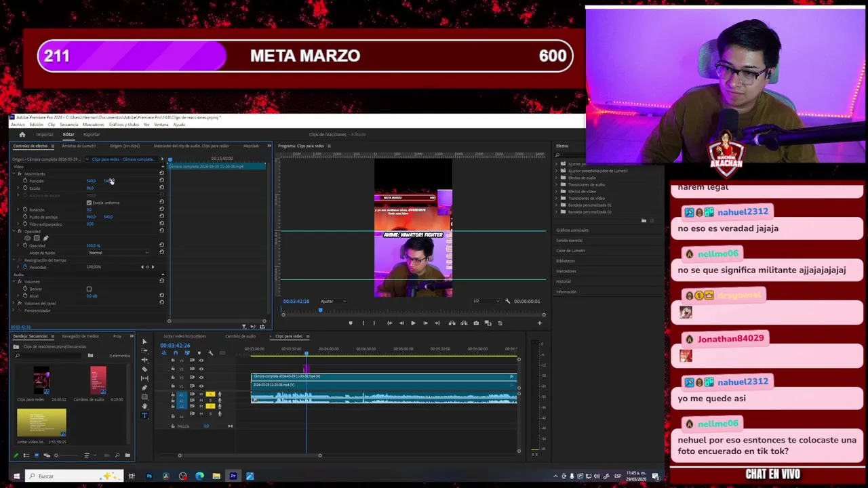868x488 pixels.
Task: Add marker in Program monitor
Action: [351, 323]
